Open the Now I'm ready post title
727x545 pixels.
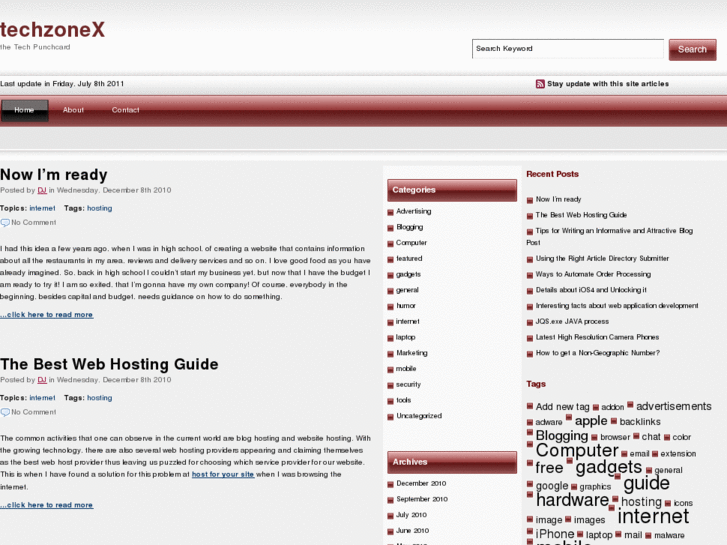(x=54, y=175)
